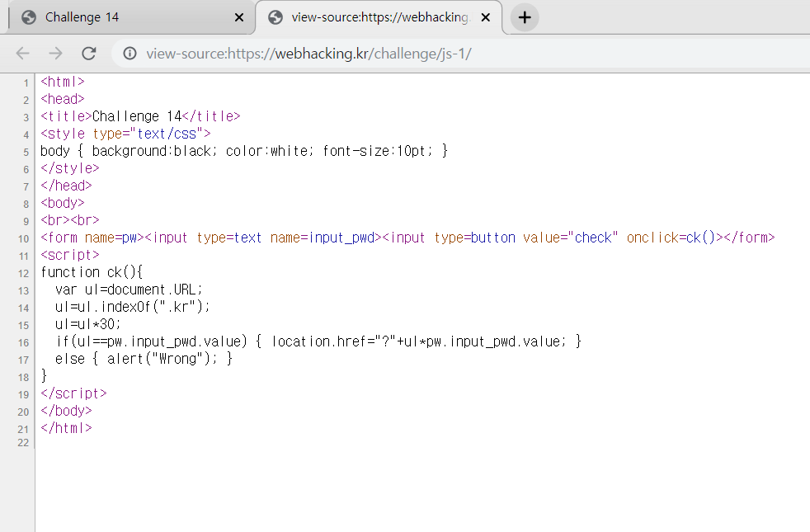Click globe favicon on Challenge 14 tab

[29, 17]
